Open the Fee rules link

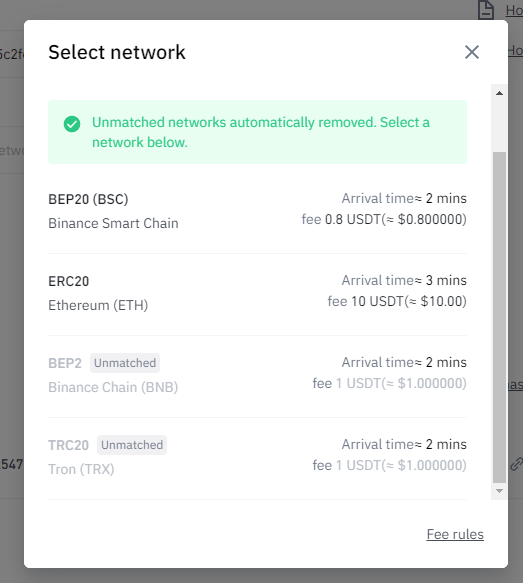pyautogui.click(x=455, y=534)
